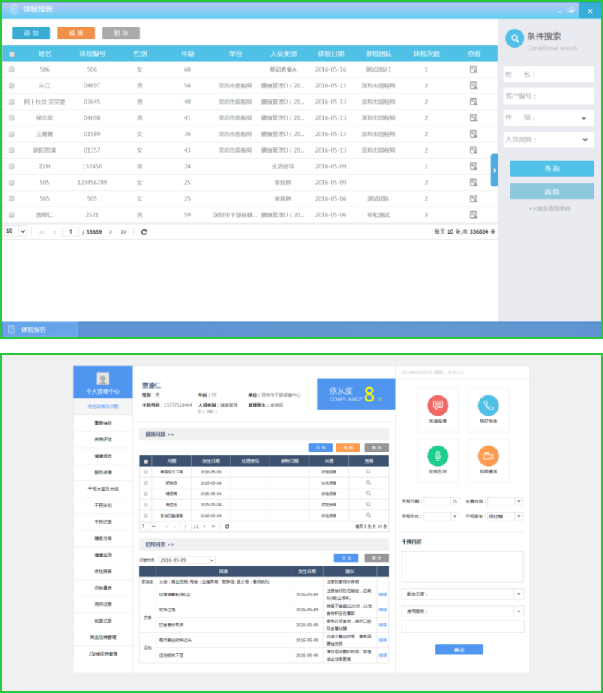Image resolution: width=603 pixels, height=693 pixels.
Task: Click the green microphone icon
Action: (436, 455)
